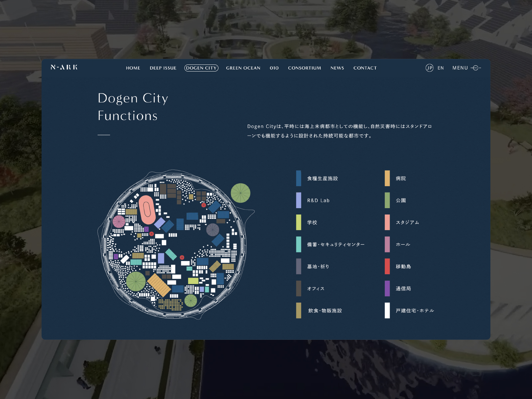Select the 通信局 legend label
Screen dimensions: 532x399
[403, 289]
